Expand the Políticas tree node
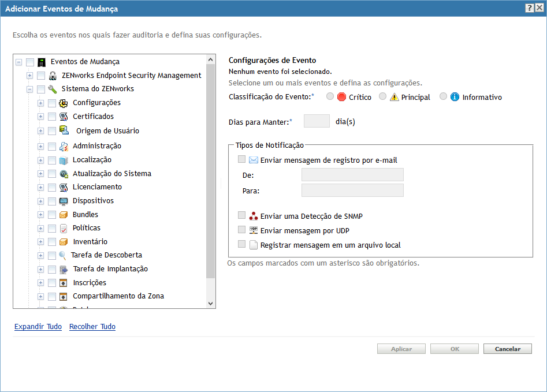This screenshot has height=392, width=547. pos(41,229)
